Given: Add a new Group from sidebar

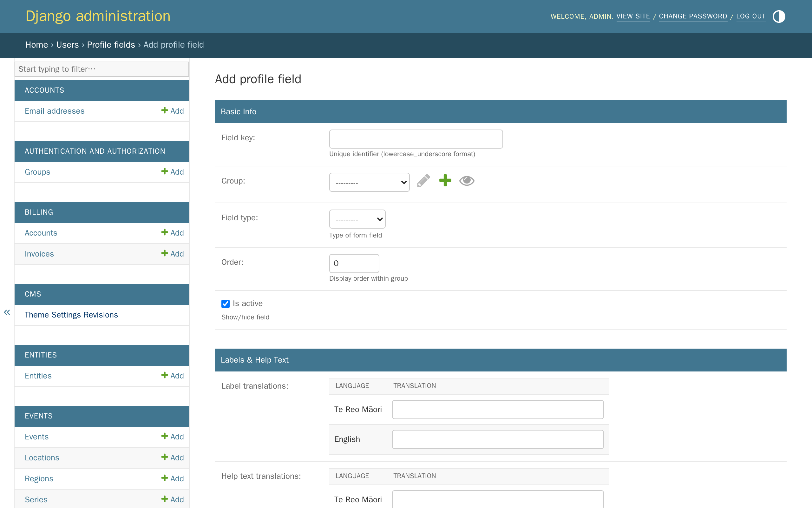Looking at the screenshot, I should [173, 172].
